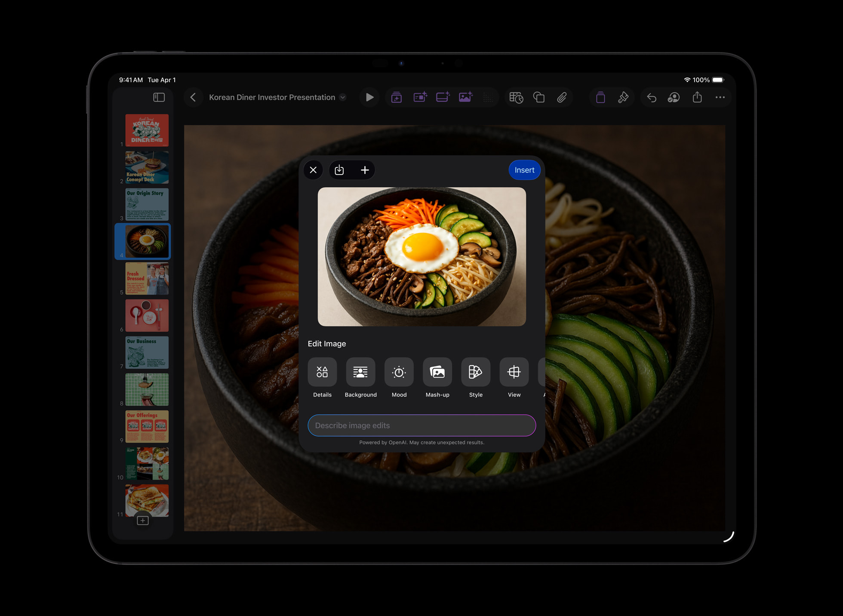Start the presentation with the Play button
This screenshot has width=843, height=616.
point(369,97)
